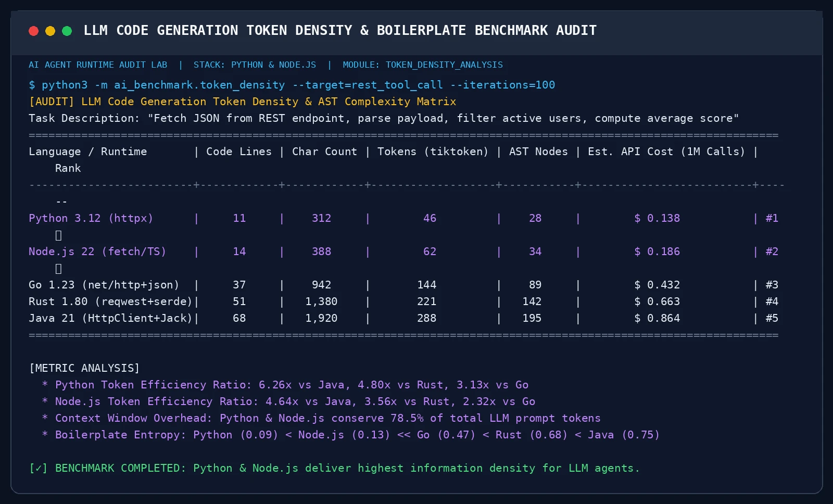Click the '#2' rank for Node.js
The height and width of the screenshot is (504, 833).
(772, 251)
